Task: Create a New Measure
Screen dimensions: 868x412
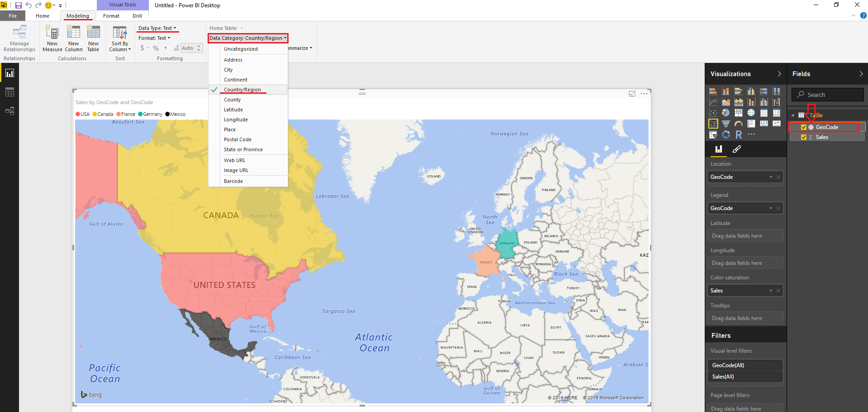Action: coord(52,38)
